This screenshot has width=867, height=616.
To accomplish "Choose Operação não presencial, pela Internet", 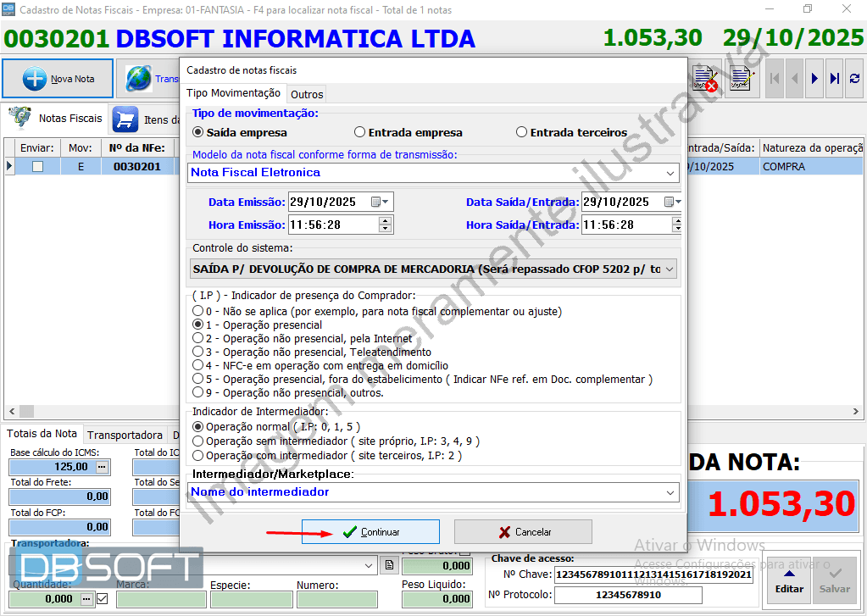I will tap(198, 339).
